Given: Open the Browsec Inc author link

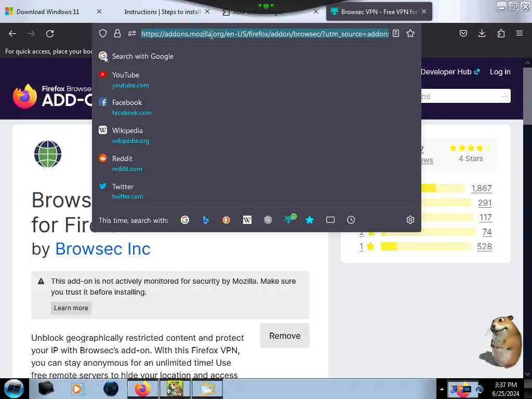Looking at the screenshot, I should click(x=103, y=249).
